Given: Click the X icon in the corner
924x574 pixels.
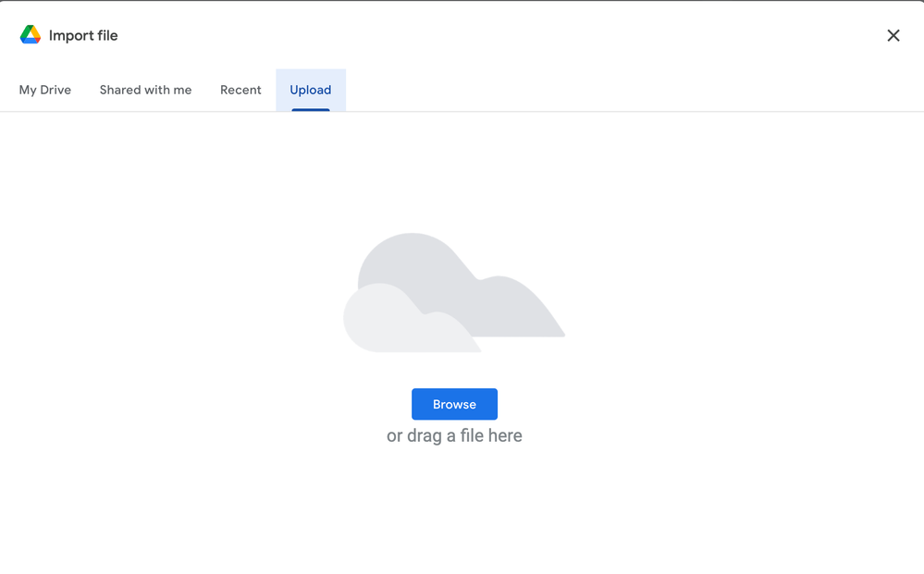Looking at the screenshot, I should (x=893, y=35).
